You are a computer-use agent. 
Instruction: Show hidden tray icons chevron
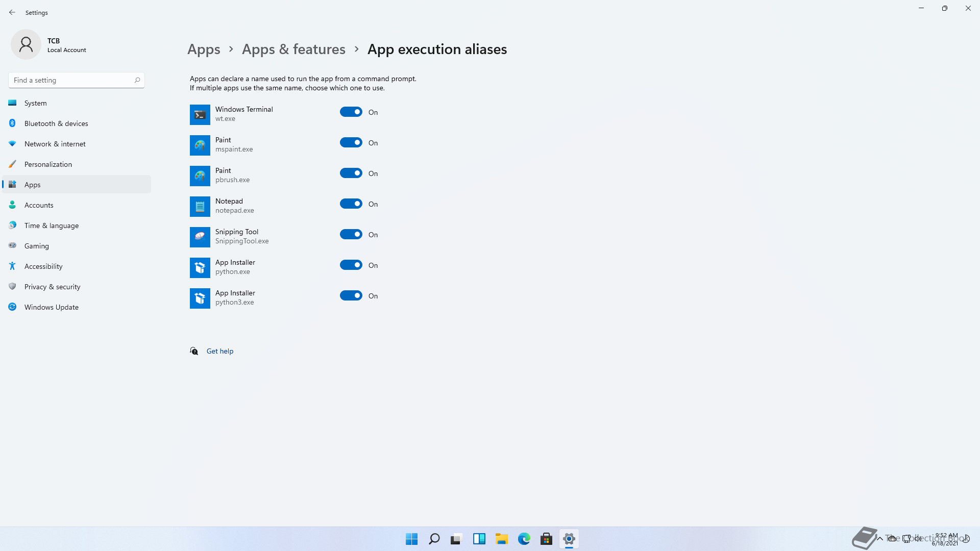pyautogui.click(x=879, y=539)
